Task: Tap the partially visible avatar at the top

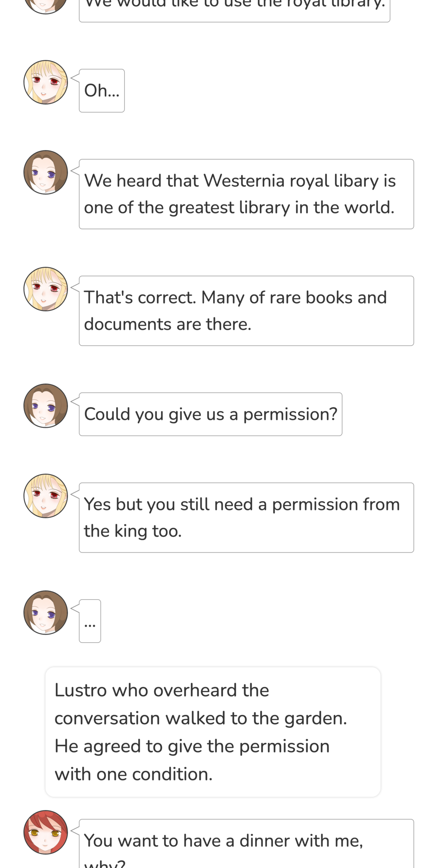Action: 45,5
